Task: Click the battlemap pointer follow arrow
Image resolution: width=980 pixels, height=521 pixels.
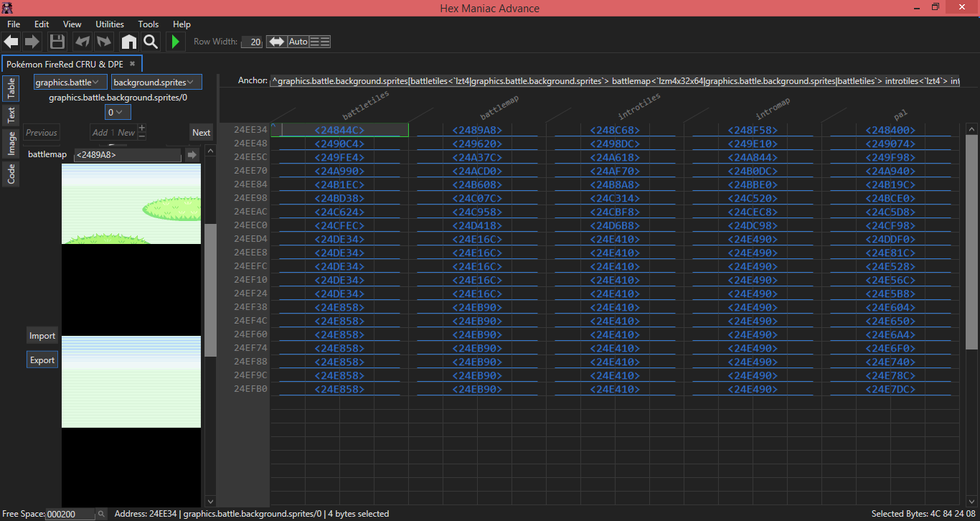Action: tap(192, 154)
